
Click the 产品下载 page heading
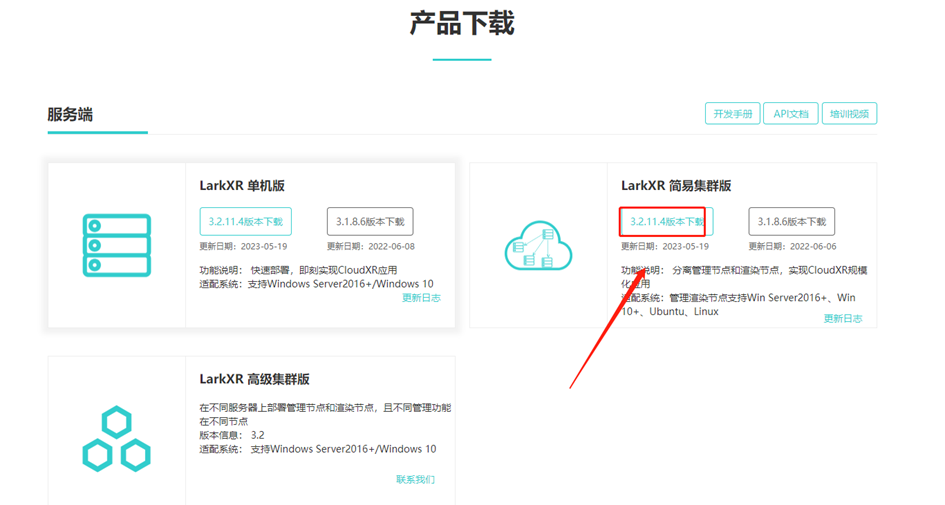click(462, 24)
